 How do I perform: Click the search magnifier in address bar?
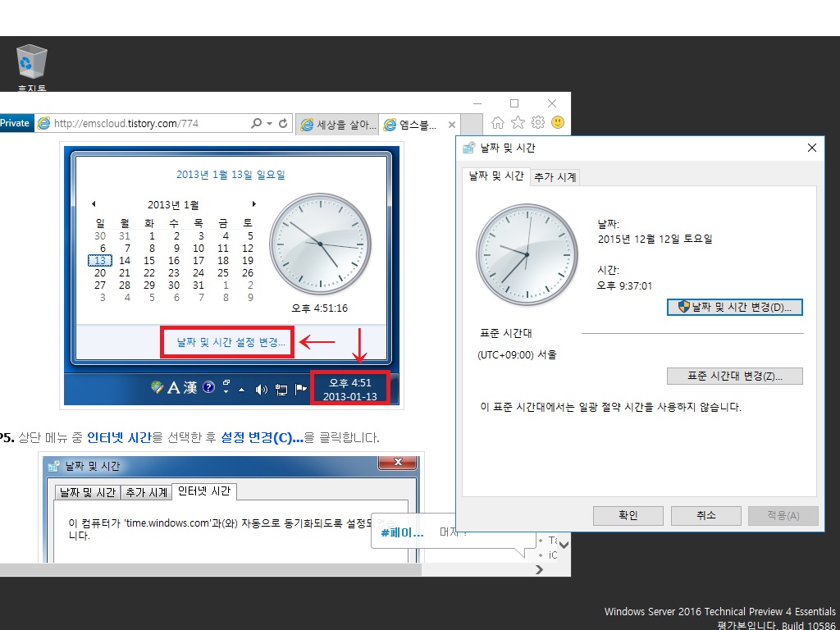[x=257, y=124]
